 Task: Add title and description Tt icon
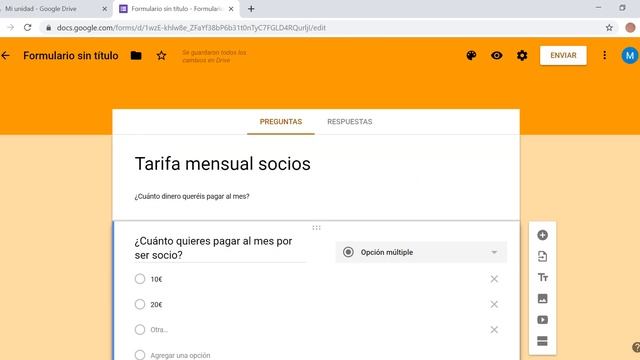point(542,278)
